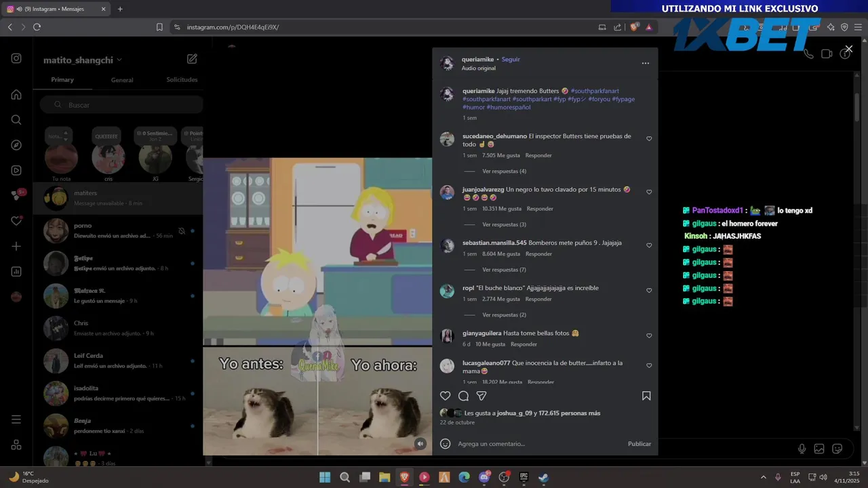Image resolution: width=868 pixels, height=488 pixels.
Task: Open the Meta apps grid icon in sidebar
Action: (16, 445)
